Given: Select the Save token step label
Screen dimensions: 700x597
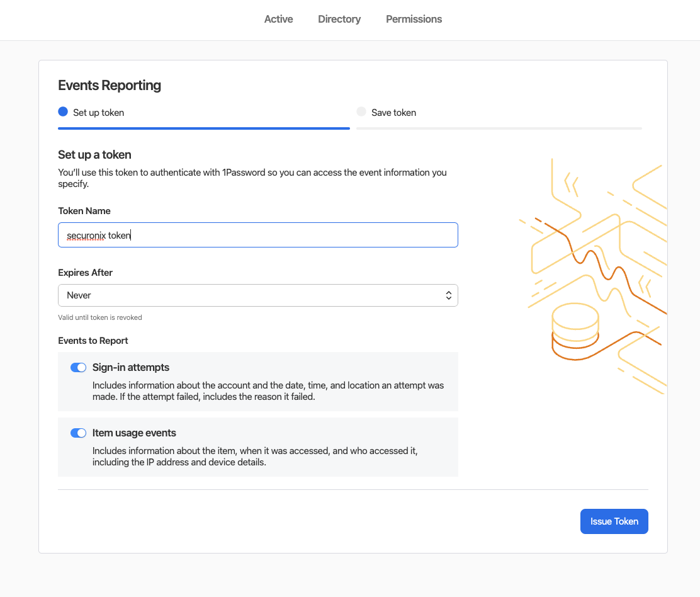Looking at the screenshot, I should [393, 113].
